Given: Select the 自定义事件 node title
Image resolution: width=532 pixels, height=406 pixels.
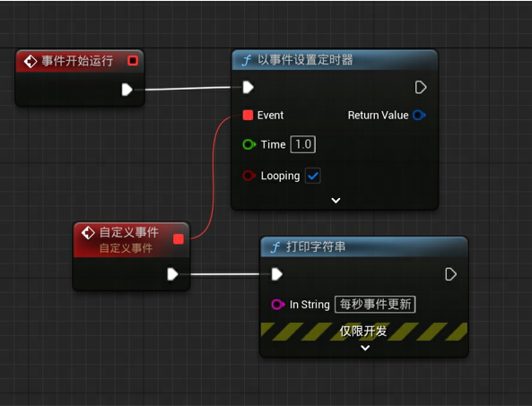Looking at the screenshot, I should (x=129, y=232).
